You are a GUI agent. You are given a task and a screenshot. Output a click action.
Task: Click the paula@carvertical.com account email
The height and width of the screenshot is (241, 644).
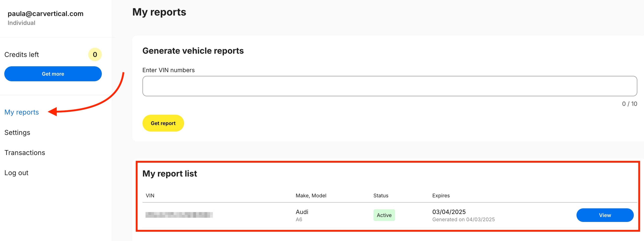(45, 14)
